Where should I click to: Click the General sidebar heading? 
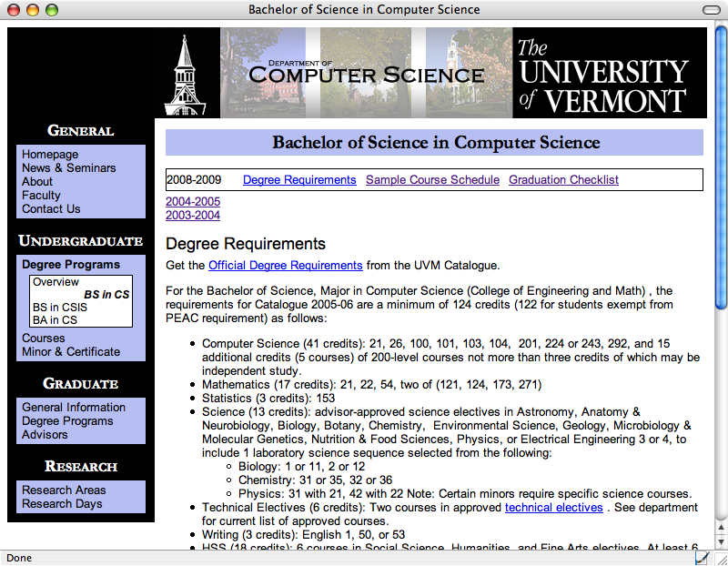81,130
